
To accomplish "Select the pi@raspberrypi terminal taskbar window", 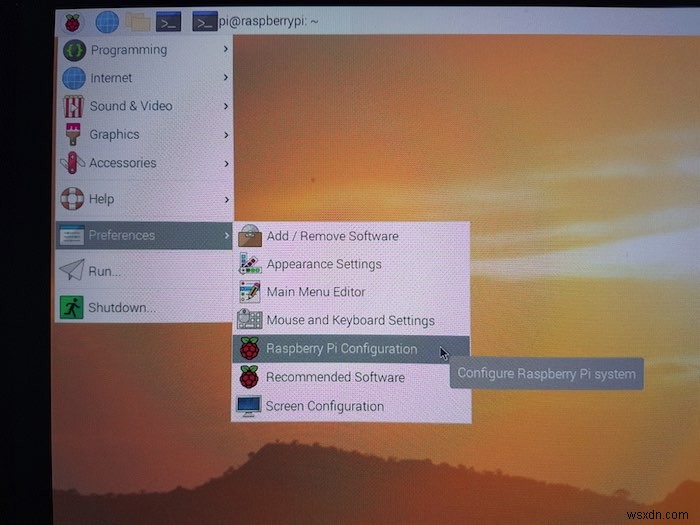I will pos(256,21).
